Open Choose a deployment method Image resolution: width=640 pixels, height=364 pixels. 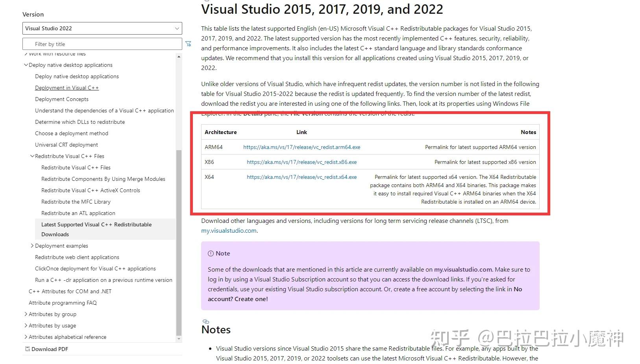[x=72, y=133]
